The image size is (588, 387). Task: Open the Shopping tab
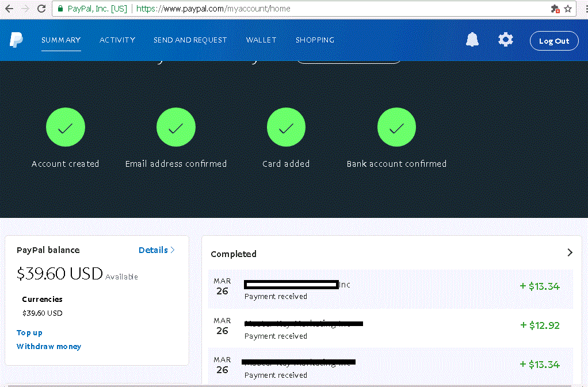(x=315, y=40)
